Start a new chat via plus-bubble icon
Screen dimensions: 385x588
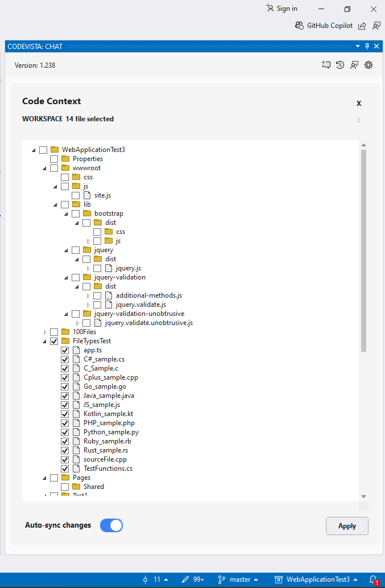point(326,65)
